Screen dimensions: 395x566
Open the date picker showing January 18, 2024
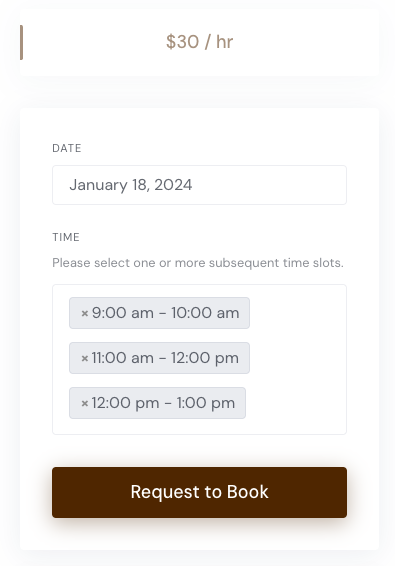click(199, 185)
